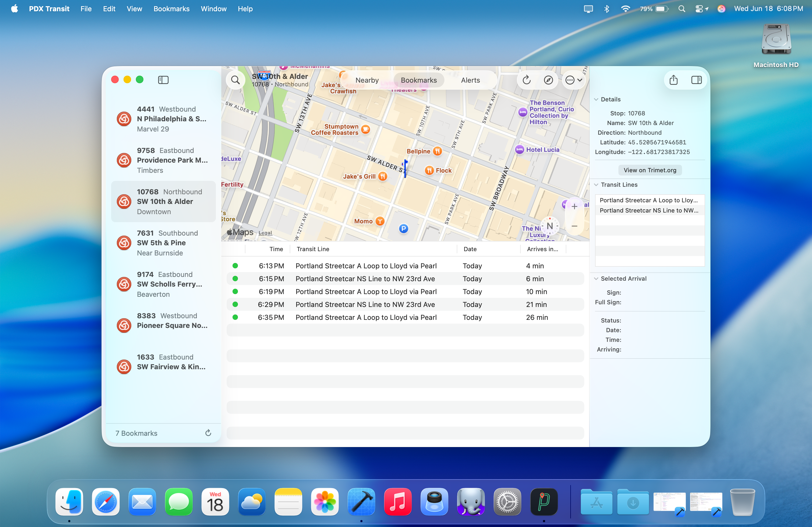Click The Benson Portland hotel pin

click(x=522, y=112)
